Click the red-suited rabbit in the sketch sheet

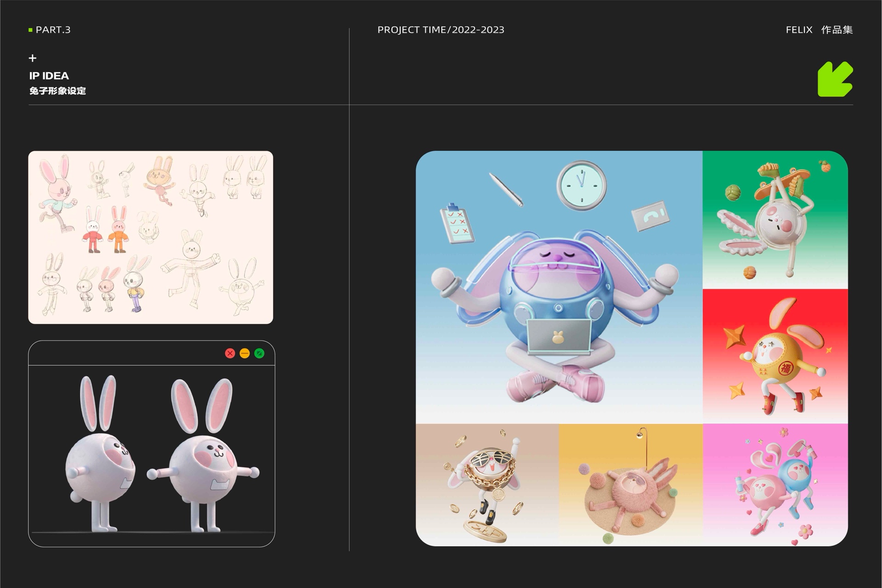point(93,229)
